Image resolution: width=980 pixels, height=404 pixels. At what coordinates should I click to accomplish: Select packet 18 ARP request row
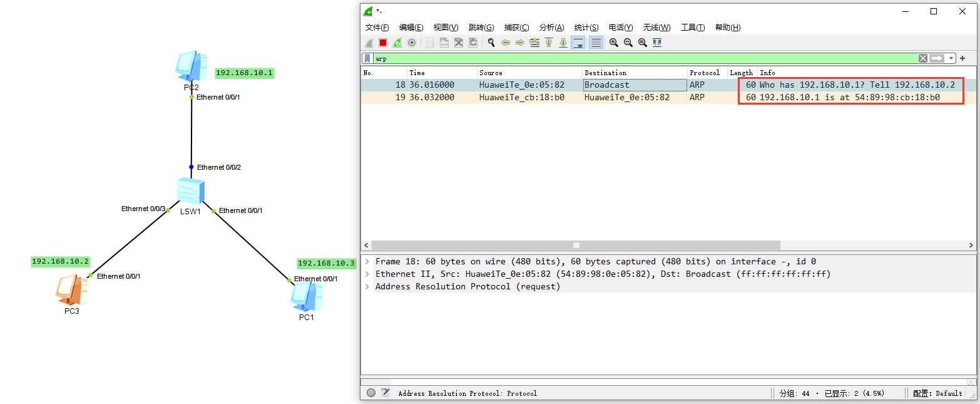click(x=668, y=85)
